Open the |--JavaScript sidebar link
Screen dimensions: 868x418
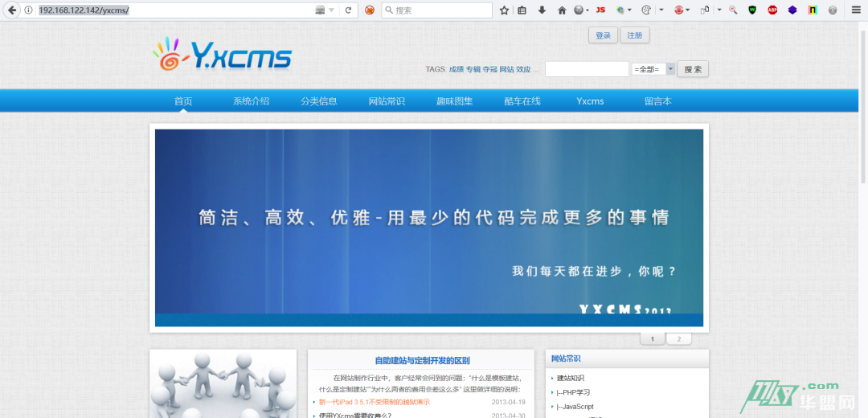point(575,407)
